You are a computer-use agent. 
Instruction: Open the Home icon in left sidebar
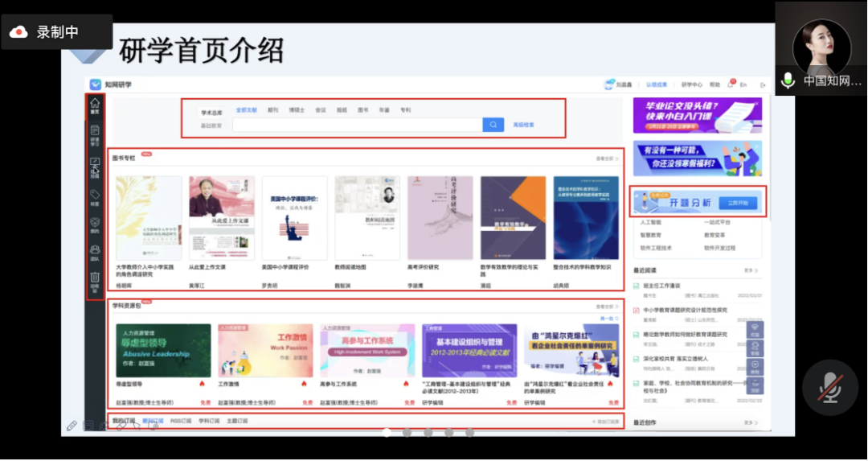95,105
